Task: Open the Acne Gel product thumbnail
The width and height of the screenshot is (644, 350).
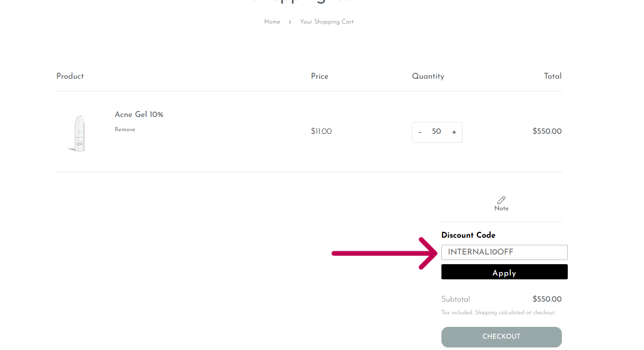Action: pyautogui.click(x=79, y=133)
